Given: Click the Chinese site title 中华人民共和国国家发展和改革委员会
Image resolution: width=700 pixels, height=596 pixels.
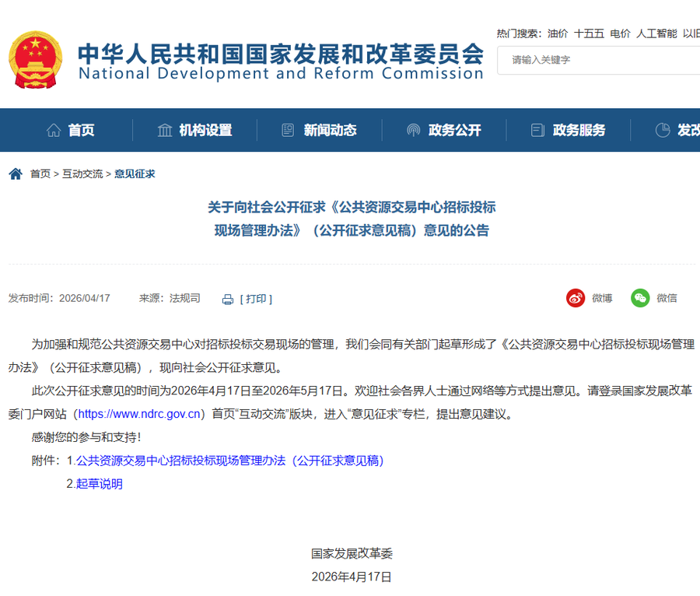Looking at the screenshot, I should pos(282,54).
